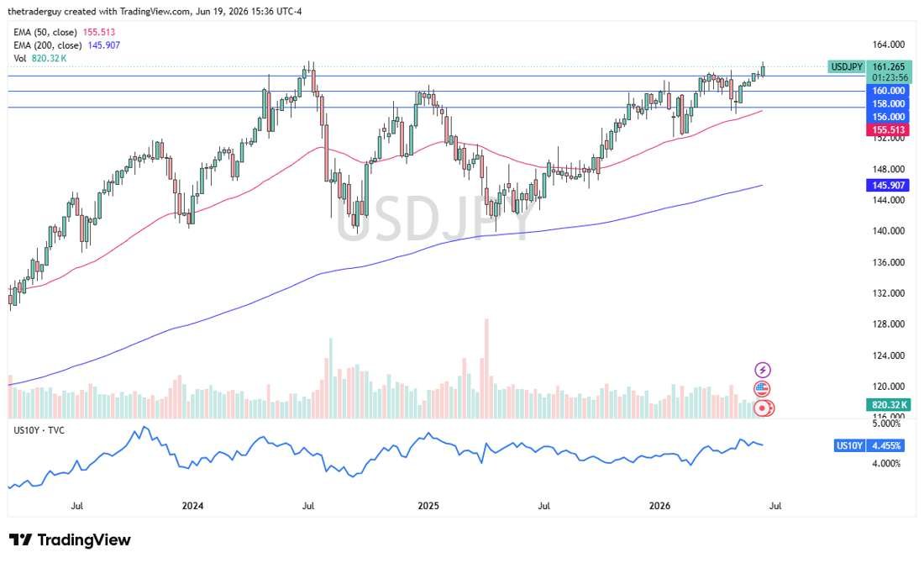The height and width of the screenshot is (563, 924).
Task: Click the 160.000 horizontal line price label
Action: point(888,91)
